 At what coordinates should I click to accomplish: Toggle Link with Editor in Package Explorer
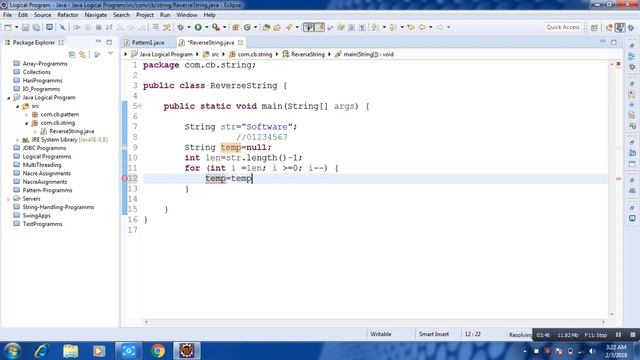click(83, 54)
